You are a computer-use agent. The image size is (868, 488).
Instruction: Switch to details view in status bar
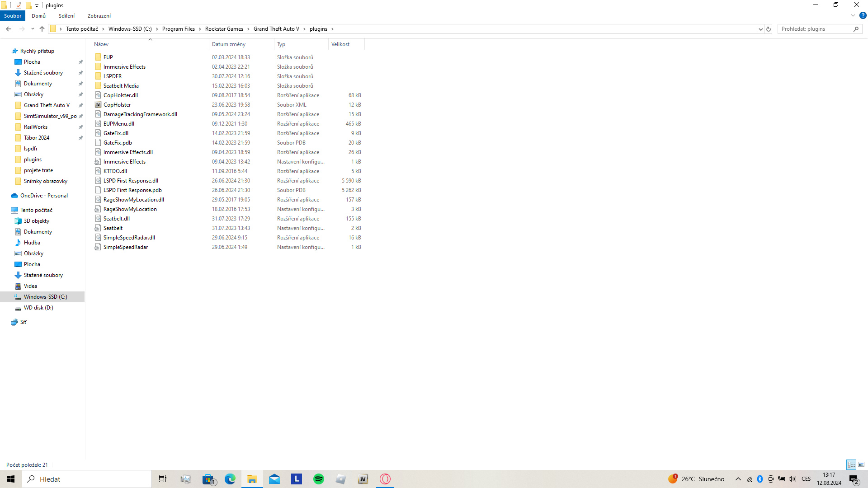(x=851, y=465)
